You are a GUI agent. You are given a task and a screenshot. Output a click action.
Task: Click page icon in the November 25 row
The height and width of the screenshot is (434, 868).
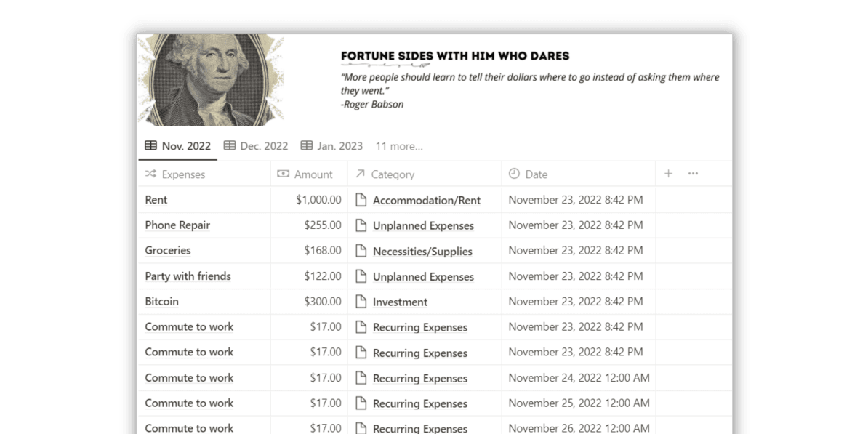point(361,403)
